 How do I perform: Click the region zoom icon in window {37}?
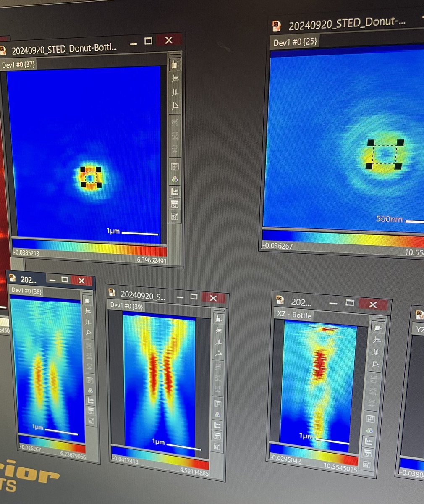click(x=175, y=217)
